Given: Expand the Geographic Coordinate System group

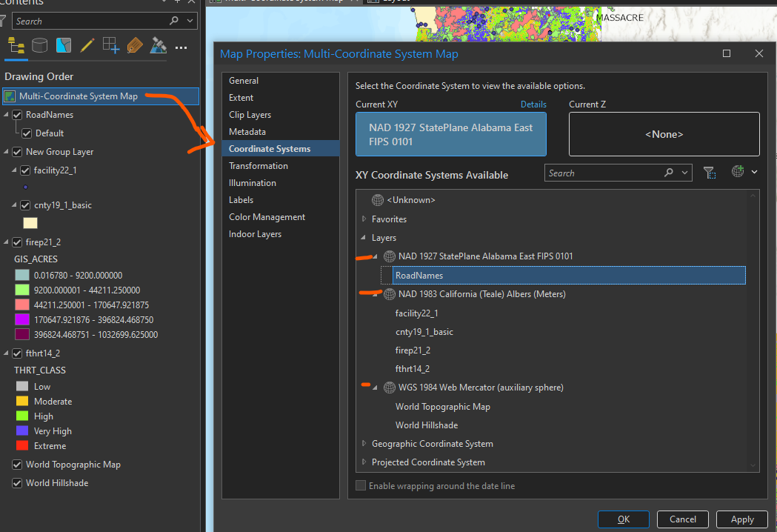Looking at the screenshot, I should (363, 442).
